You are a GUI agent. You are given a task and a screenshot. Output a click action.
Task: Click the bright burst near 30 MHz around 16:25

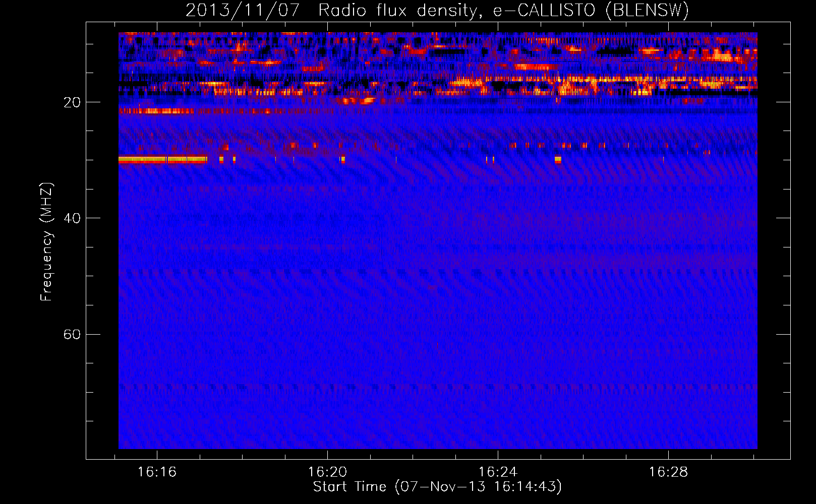[x=558, y=160]
